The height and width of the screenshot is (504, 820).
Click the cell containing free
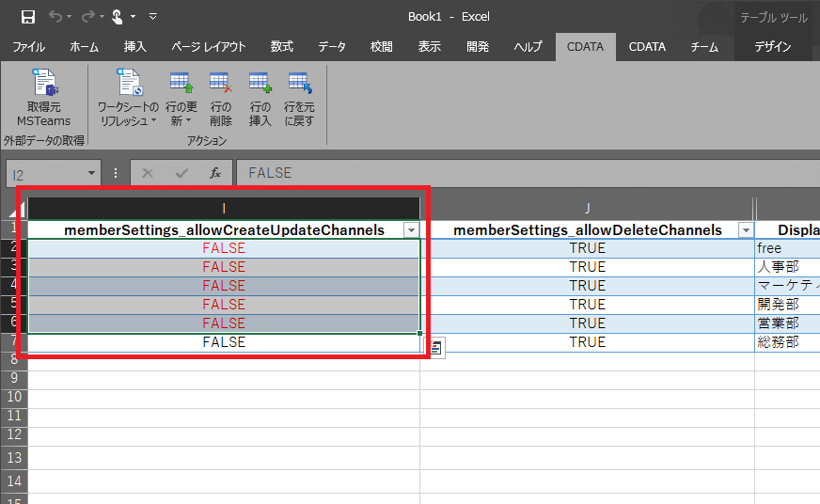(x=788, y=248)
